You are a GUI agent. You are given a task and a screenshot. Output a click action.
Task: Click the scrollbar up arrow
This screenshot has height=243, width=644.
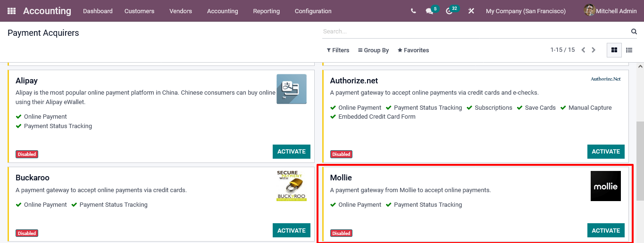pyautogui.click(x=640, y=66)
